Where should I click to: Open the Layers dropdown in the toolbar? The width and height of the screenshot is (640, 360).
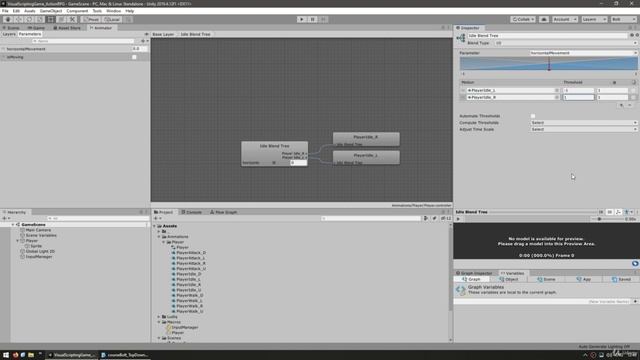594,19
